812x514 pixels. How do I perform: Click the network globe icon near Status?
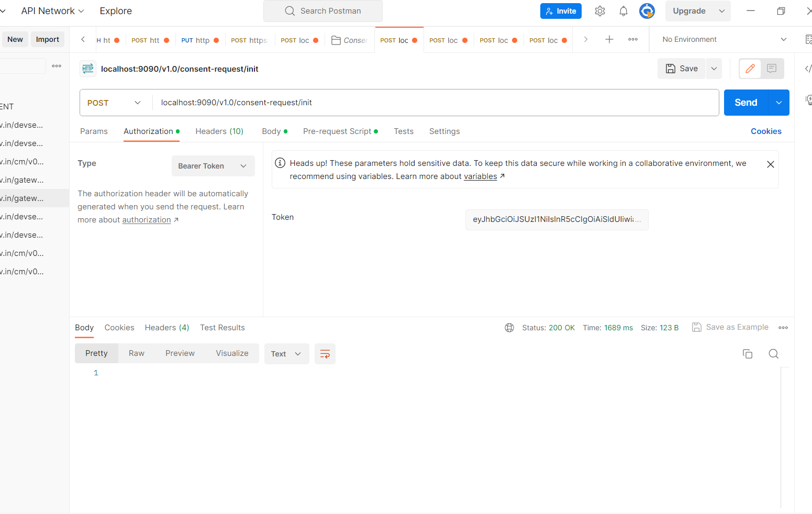[509, 328]
